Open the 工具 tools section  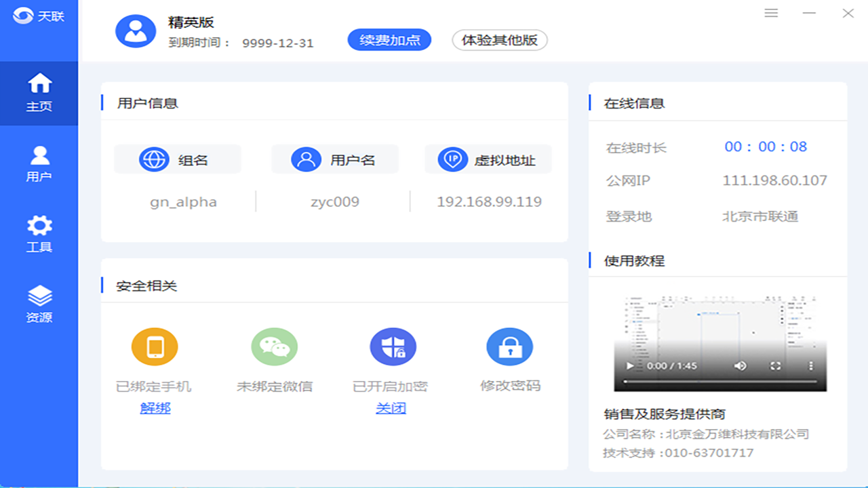pos(39,232)
